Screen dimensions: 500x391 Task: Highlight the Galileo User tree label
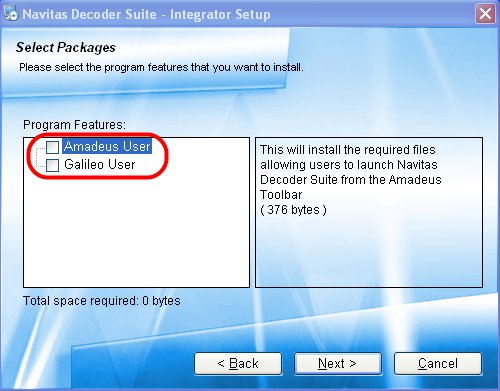tap(100, 165)
